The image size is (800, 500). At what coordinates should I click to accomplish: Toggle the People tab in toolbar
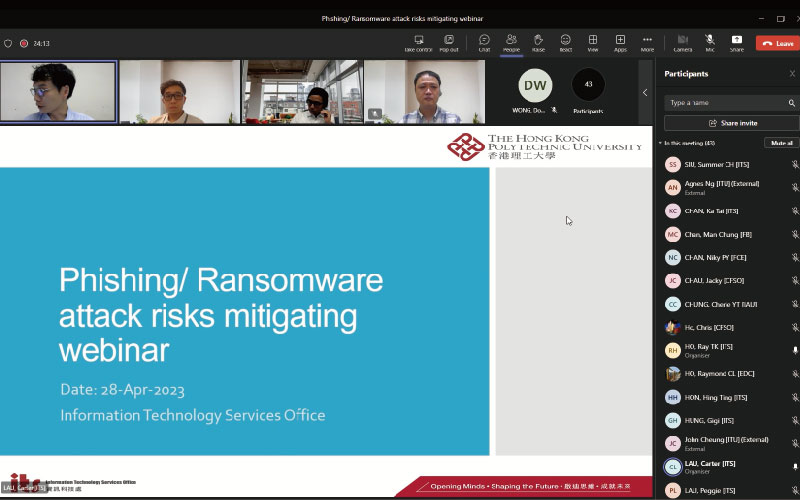tap(511, 42)
